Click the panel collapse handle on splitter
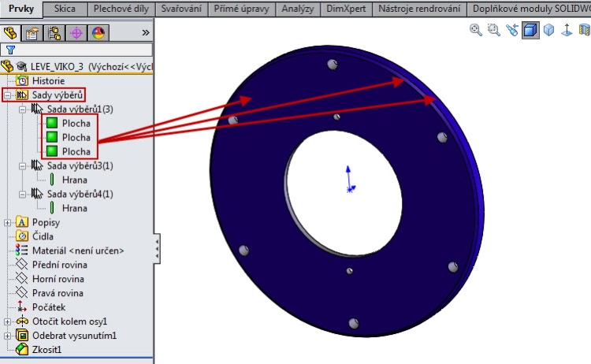This screenshot has height=364, width=591. tap(157, 249)
